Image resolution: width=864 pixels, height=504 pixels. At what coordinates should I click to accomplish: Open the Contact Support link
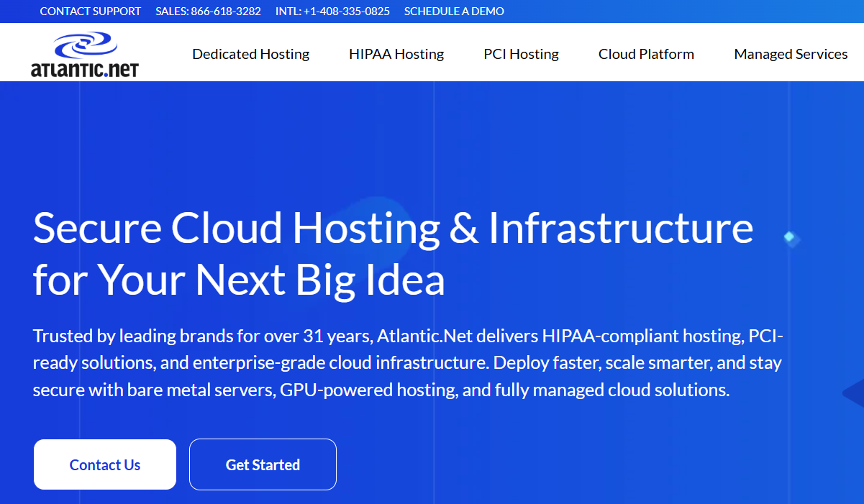[x=91, y=12]
